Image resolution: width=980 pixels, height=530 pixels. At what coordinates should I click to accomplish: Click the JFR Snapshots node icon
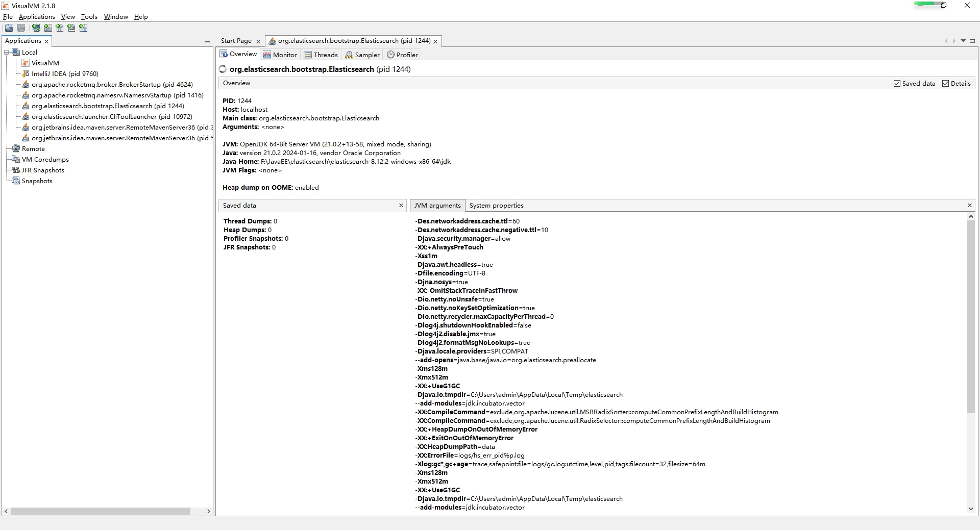(x=16, y=170)
